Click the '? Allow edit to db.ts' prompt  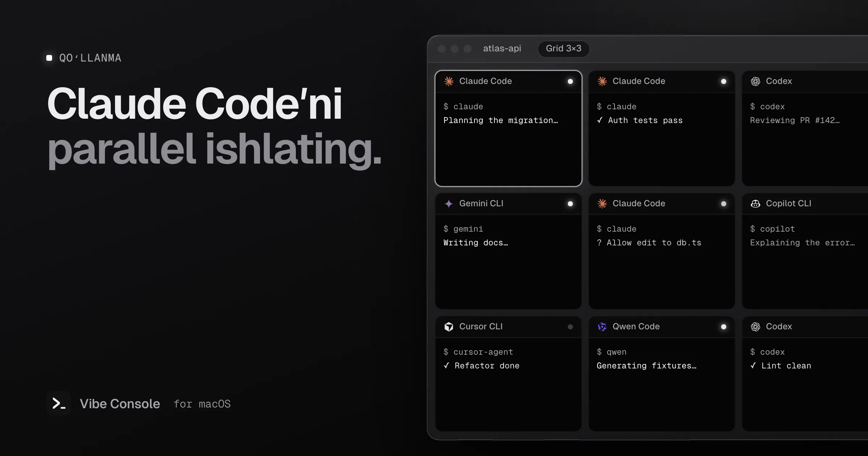point(649,243)
